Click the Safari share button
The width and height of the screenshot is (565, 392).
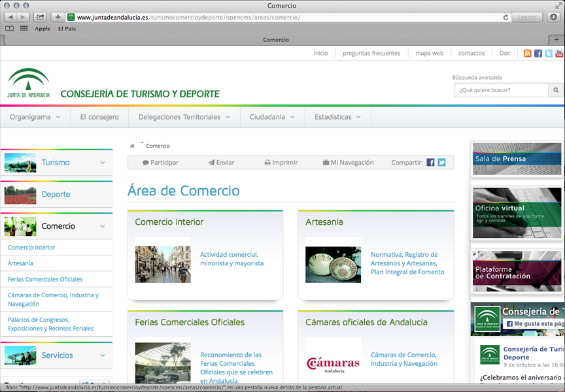point(40,17)
